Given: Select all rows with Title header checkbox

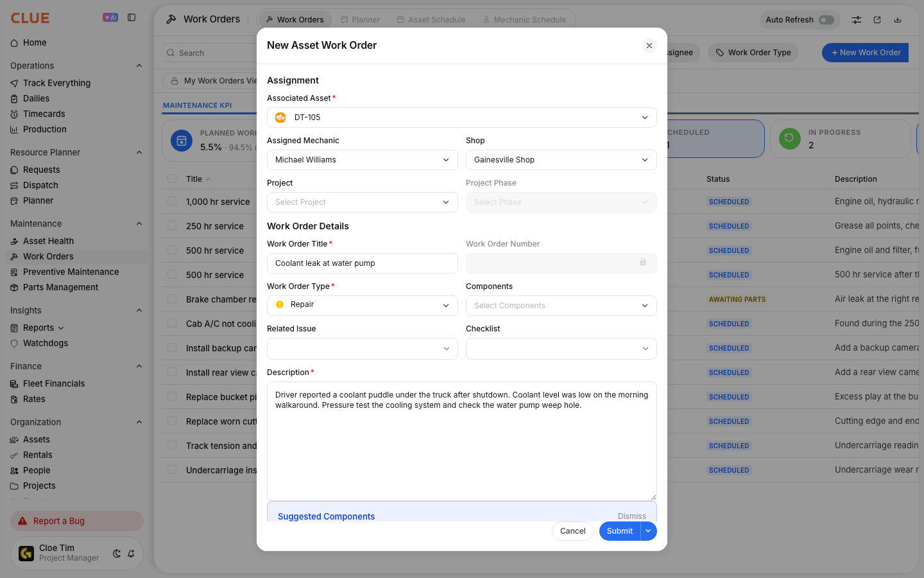Looking at the screenshot, I should click(x=172, y=179).
